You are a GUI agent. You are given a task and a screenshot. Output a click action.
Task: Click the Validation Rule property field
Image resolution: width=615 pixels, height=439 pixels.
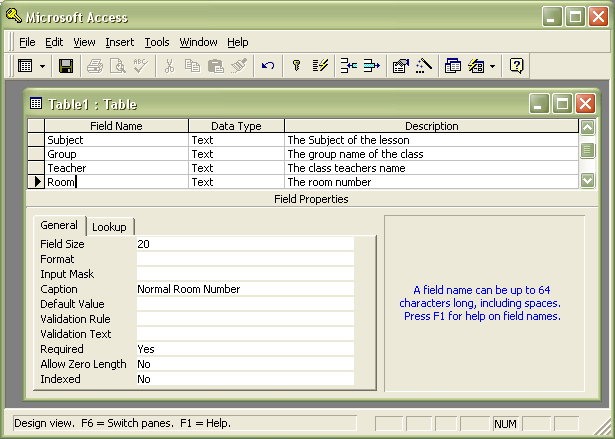[245, 319]
